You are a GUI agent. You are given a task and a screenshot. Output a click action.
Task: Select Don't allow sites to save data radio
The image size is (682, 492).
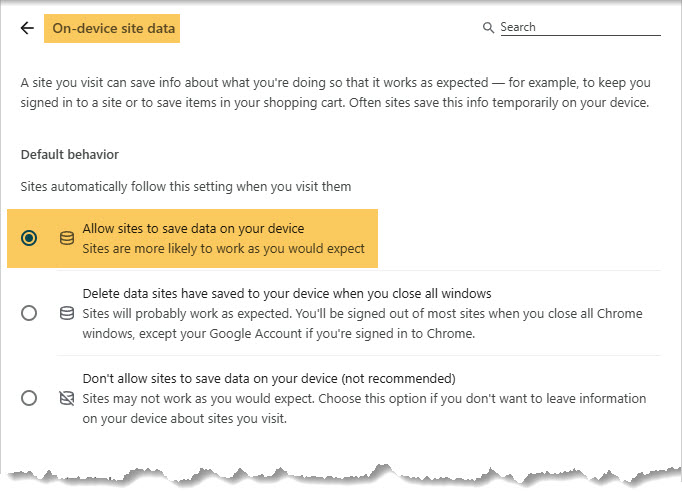(x=29, y=398)
